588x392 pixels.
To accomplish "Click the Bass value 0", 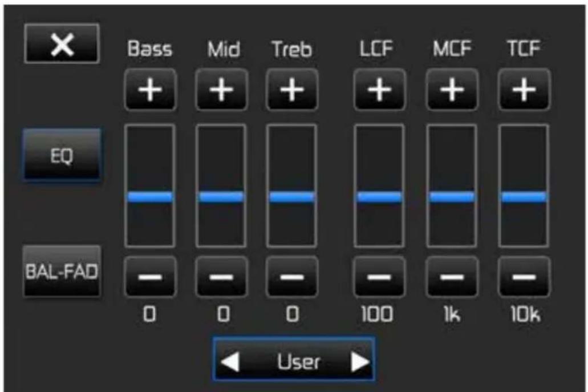I will click(x=149, y=314).
